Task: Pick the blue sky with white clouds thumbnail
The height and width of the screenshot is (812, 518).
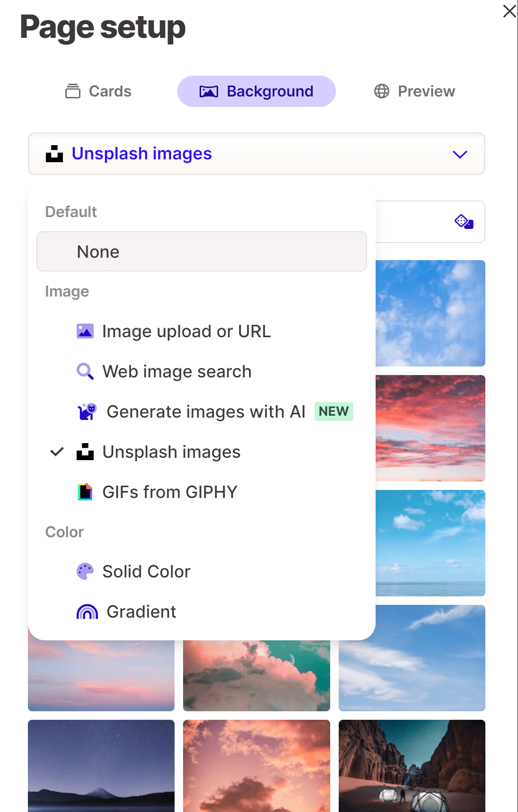Action: 430,313
